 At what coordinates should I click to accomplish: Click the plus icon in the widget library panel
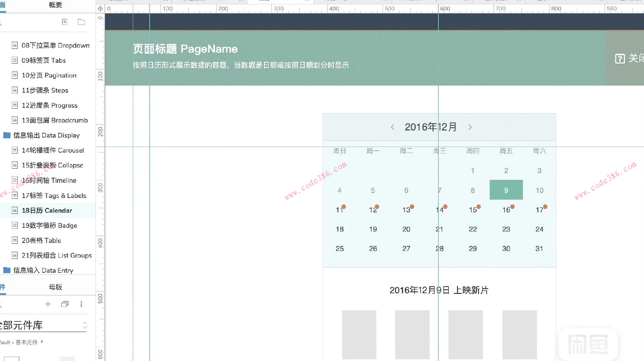(x=48, y=304)
